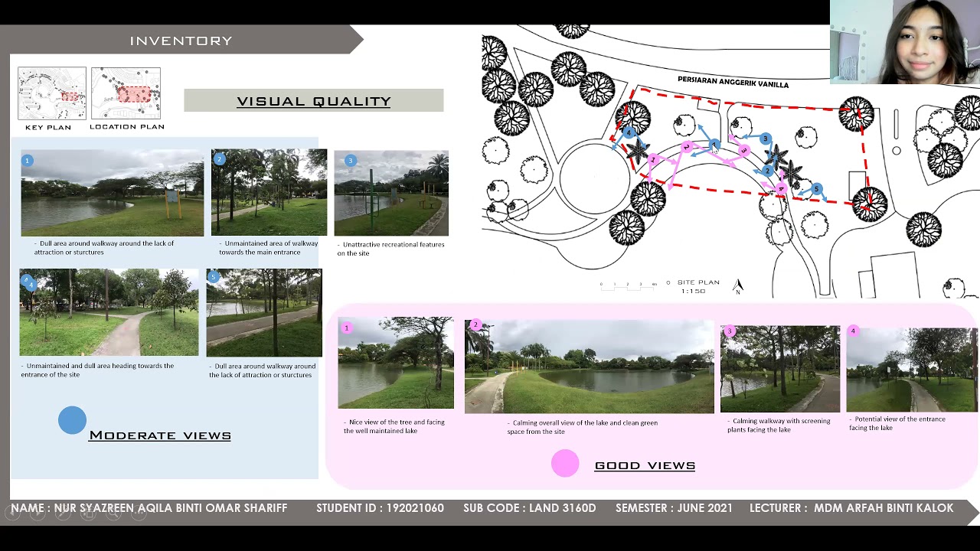Click caption 'Nice view of the tree'
The height and width of the screenshot is (551, 980).
(x=394, y=426)
